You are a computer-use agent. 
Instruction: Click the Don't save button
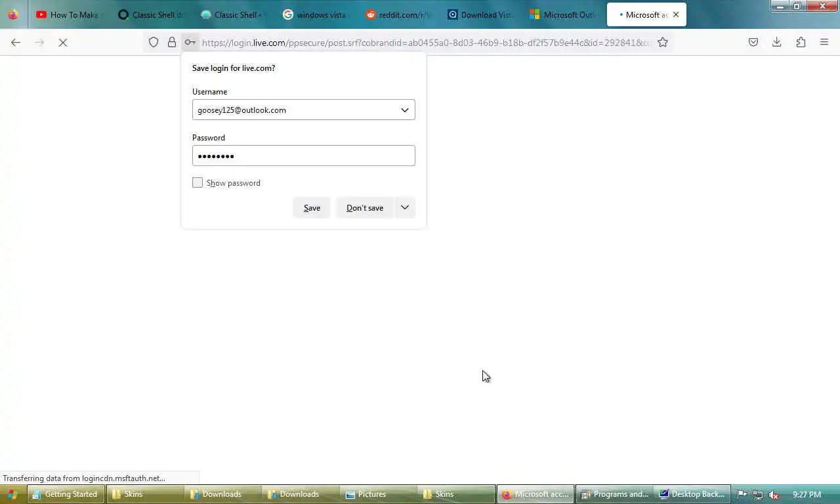pyautogui.click(x=364, y=207)
